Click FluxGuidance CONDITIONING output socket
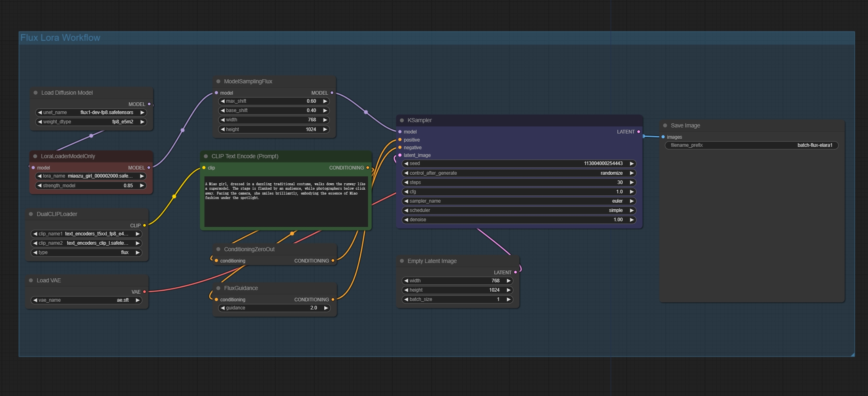This screenshot has height=396, width=868. pyautogui.click(x=333, y=300)
